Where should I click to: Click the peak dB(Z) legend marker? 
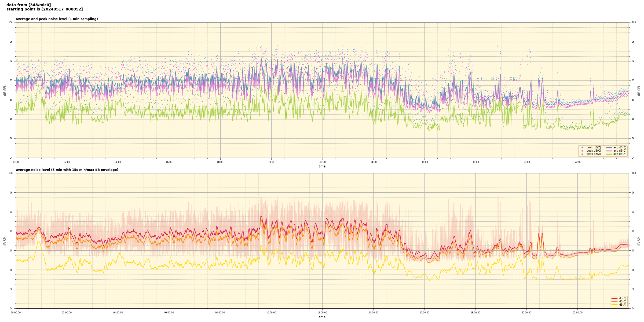[x=582, y=148]
